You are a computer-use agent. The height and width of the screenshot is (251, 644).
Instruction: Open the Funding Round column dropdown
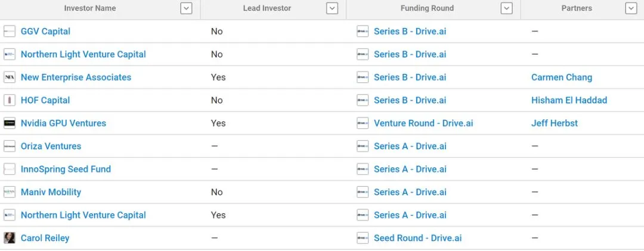click(x=507, y=8)
